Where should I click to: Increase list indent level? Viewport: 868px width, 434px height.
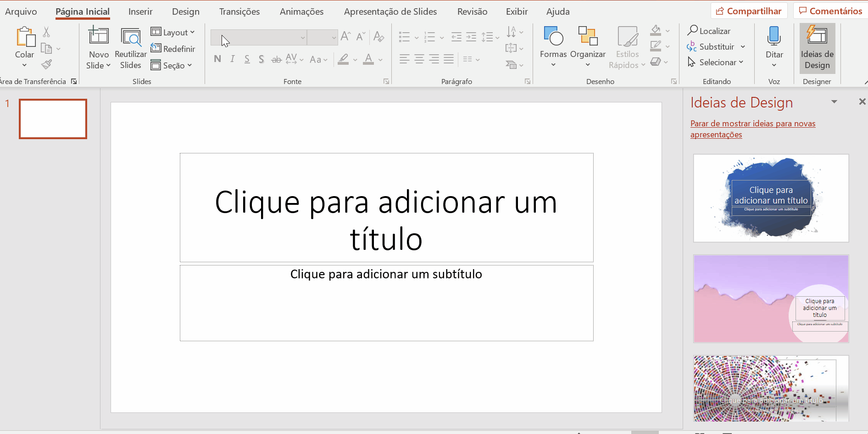[x=471, y=37]
